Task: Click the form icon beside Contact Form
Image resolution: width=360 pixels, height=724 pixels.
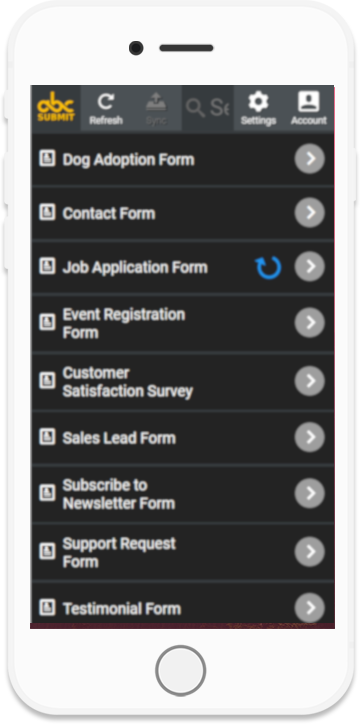Action: (x=47, y=212)
